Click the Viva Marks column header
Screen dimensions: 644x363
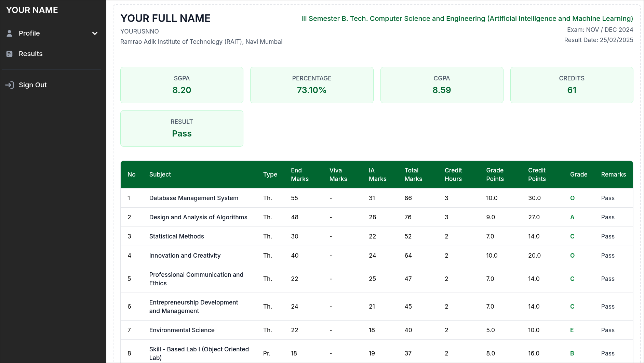tap(338, 174)
